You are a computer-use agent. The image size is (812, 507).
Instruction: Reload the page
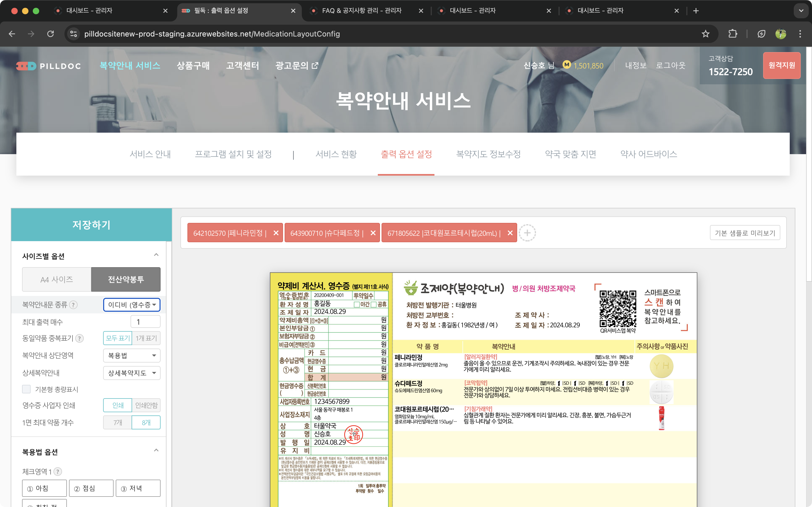coord(51,34)
